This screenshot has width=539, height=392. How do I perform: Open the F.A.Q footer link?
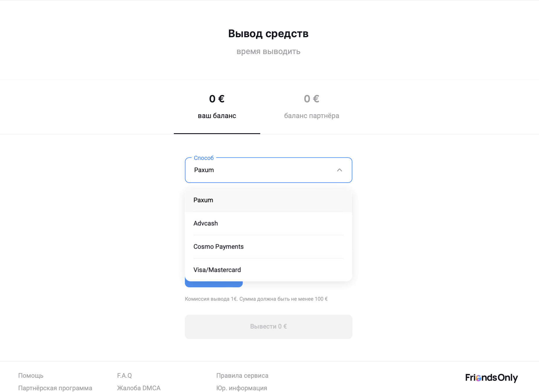click(x=124, y=375)
